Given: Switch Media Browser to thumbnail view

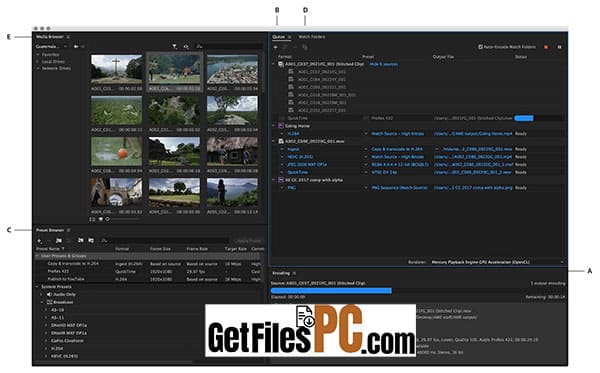Looking at the screenshot, I should tap(101, 219).
